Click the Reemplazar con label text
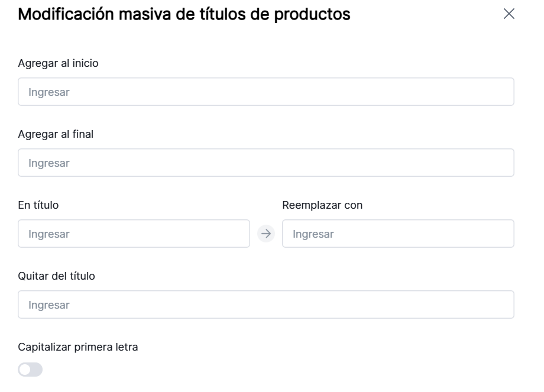This screenshot has width=544, height=392. coord(322,205)
